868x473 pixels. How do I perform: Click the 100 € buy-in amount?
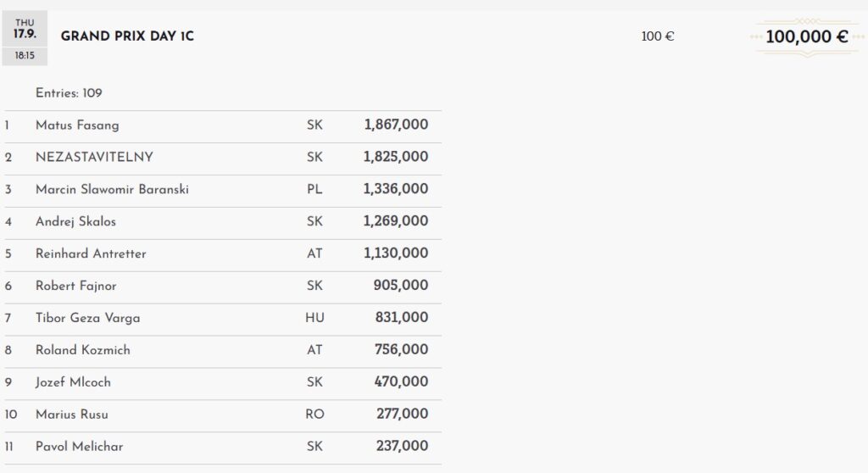[658, 36]
